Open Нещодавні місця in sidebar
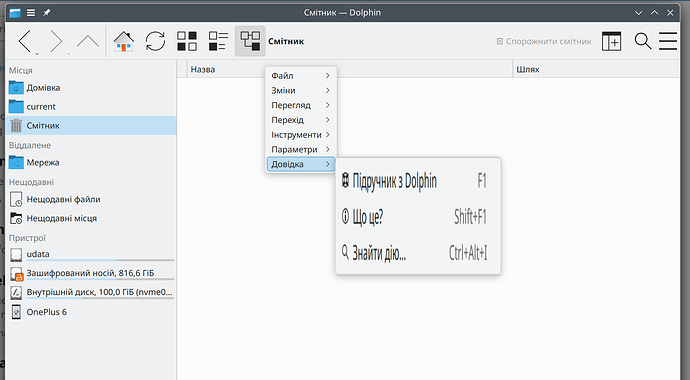This screenshot has width=690, height=380. coord(92,218)
